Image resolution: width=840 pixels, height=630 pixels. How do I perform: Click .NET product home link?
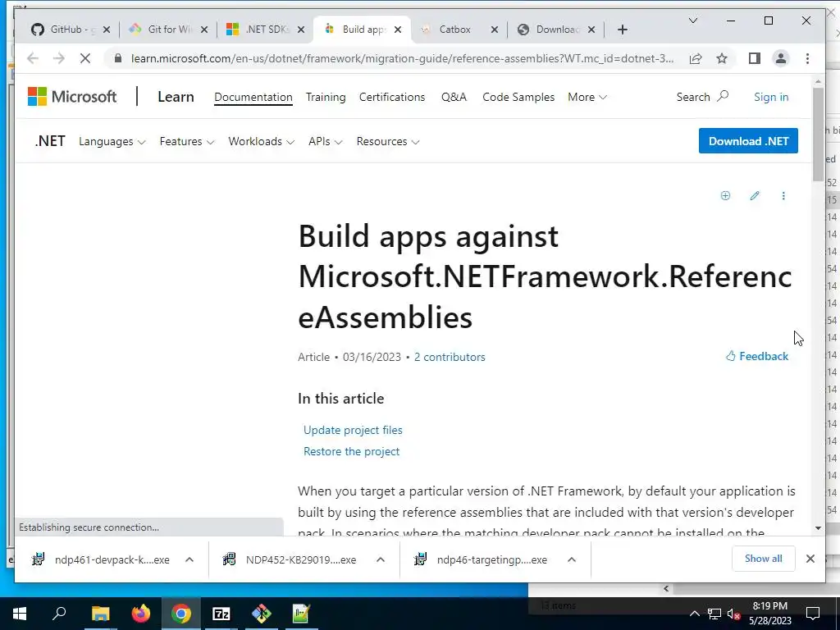(x=50, y=141)
